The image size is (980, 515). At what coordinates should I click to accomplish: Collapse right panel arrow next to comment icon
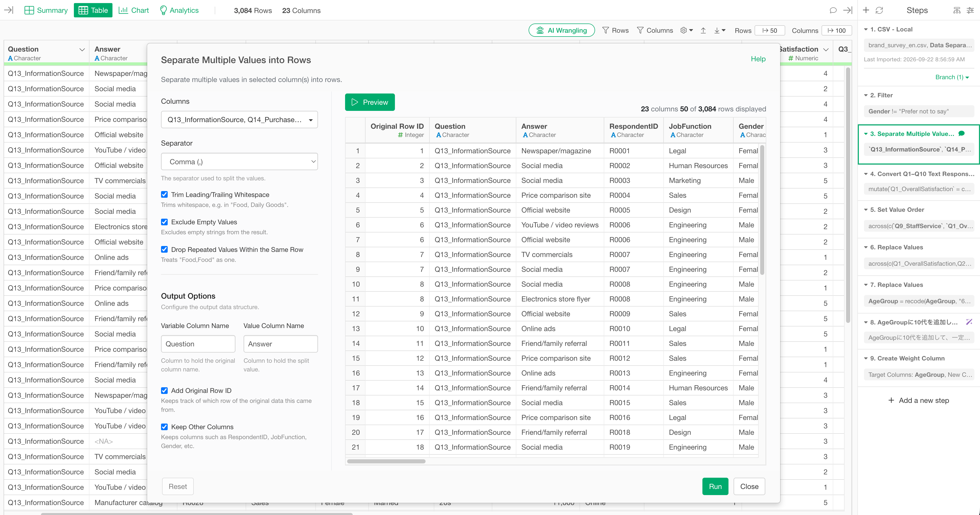pos(848,10)
